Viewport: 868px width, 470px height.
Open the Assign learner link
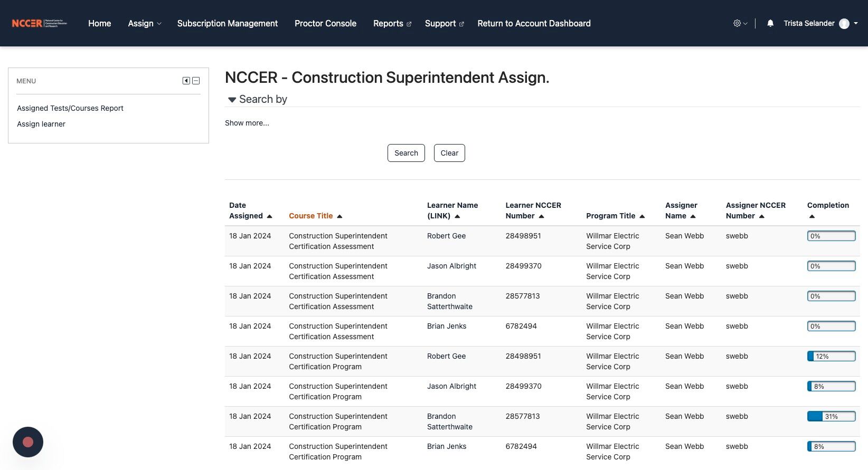(41, 124)
